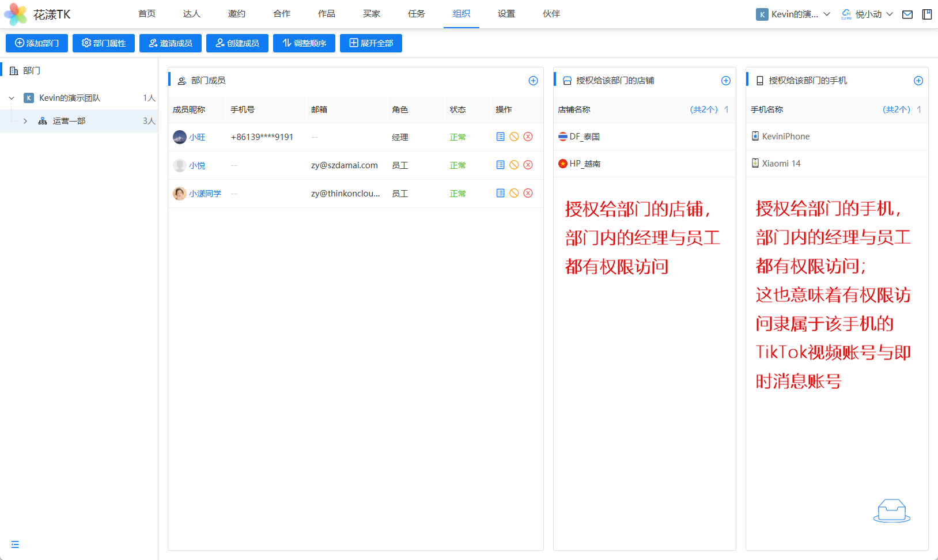
Task: Open the bookmark icon at top right
Action: click(x=927, y=14)
